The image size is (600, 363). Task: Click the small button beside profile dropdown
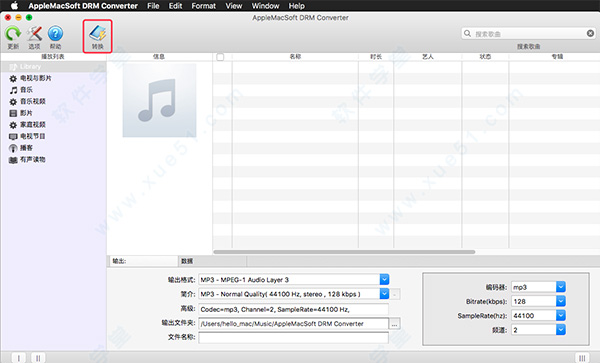395,294
